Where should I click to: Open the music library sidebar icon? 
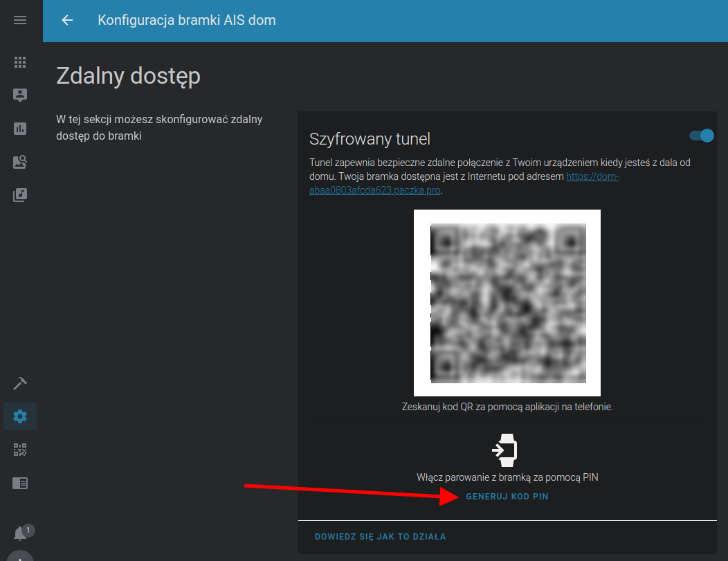coord(20,195)
